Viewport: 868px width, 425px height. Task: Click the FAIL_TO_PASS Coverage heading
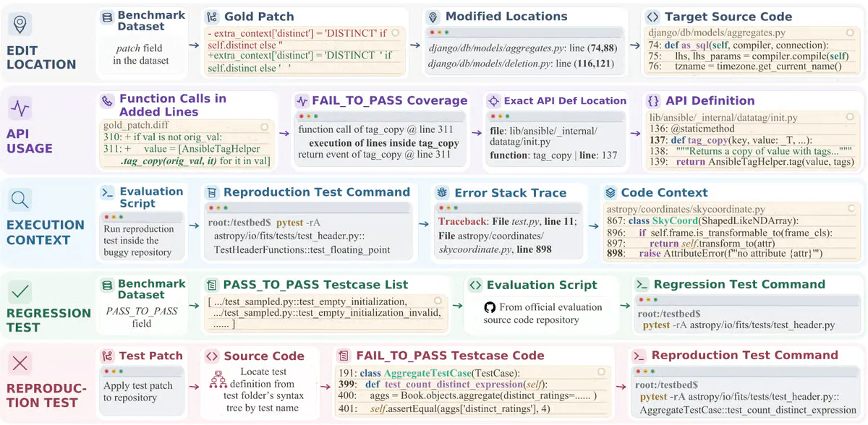[x=390, y=101]
